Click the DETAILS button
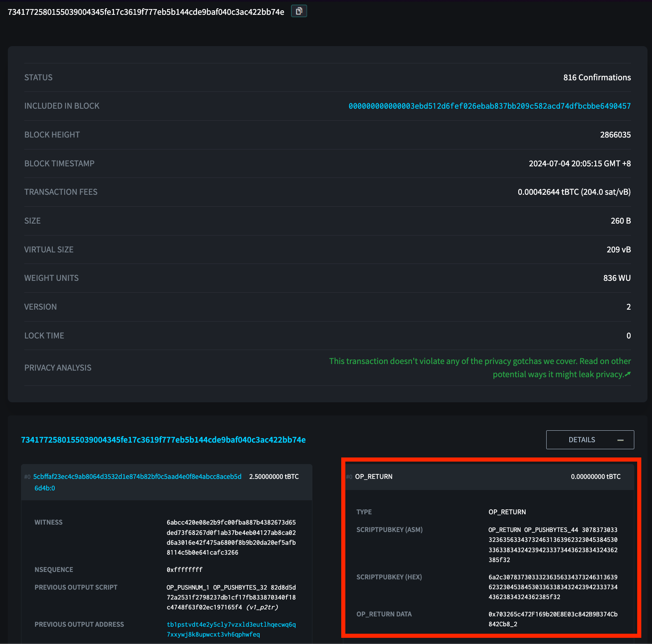The width and height of the screenshot is (652, 644). click(x=581, y=440)
